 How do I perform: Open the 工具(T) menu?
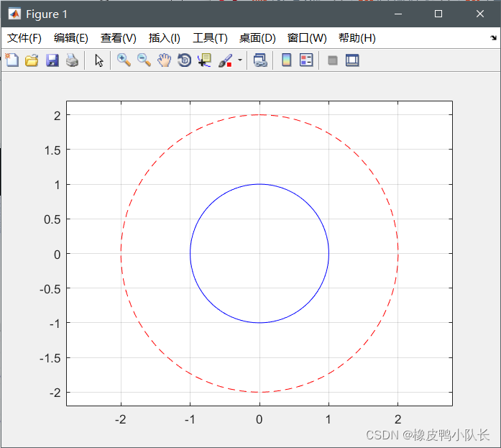tap(210, 38)
